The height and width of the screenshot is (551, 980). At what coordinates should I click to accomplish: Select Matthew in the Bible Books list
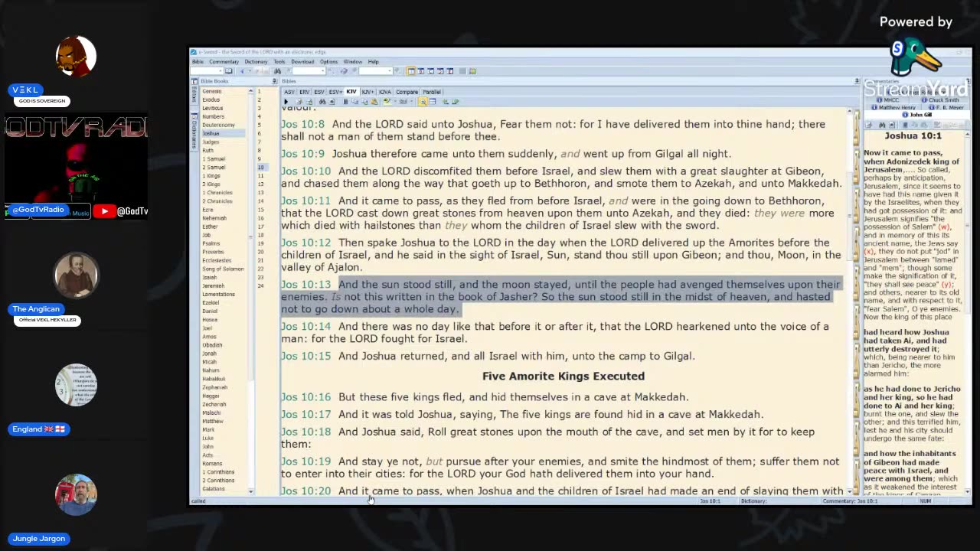[x=212, y=421]
